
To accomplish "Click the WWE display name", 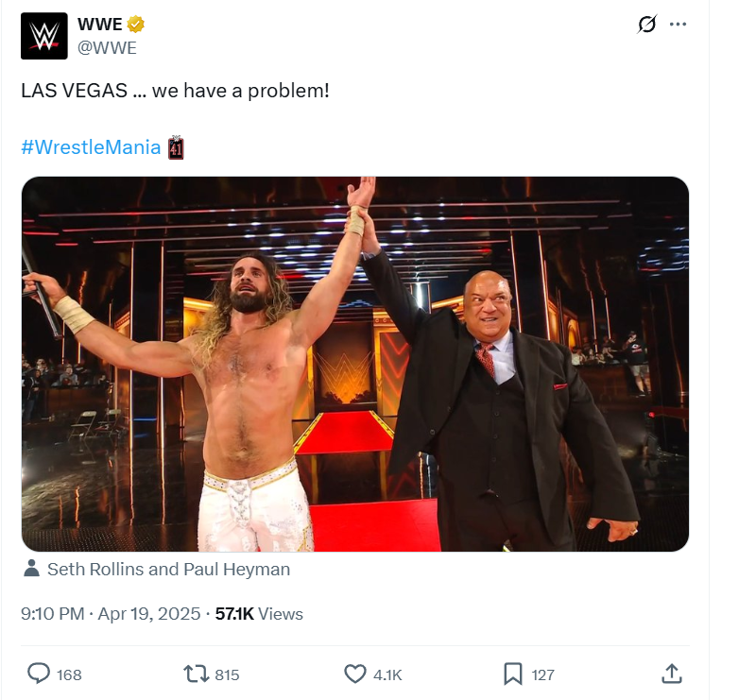I will 99,25.
